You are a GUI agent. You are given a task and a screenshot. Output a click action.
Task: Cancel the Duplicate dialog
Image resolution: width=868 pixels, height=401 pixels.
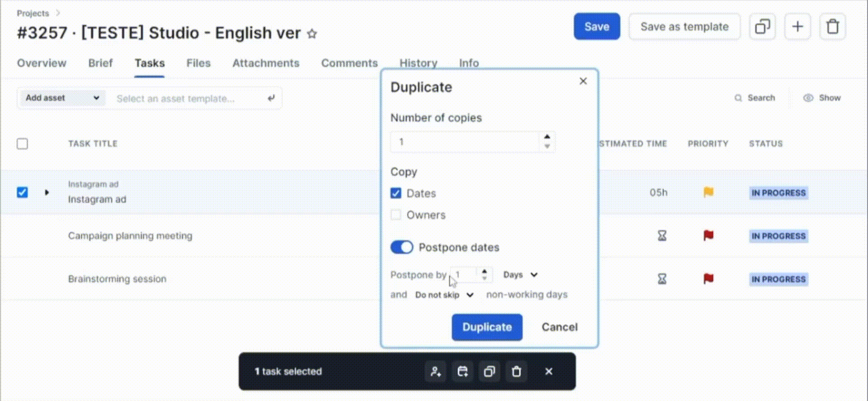click(x=560, y=327)
